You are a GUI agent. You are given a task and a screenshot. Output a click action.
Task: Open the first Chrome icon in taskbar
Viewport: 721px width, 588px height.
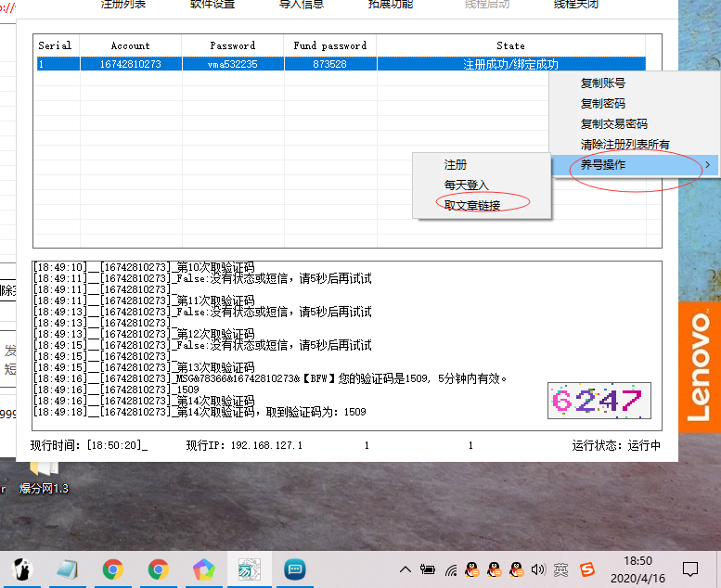[x=113, y=569]
